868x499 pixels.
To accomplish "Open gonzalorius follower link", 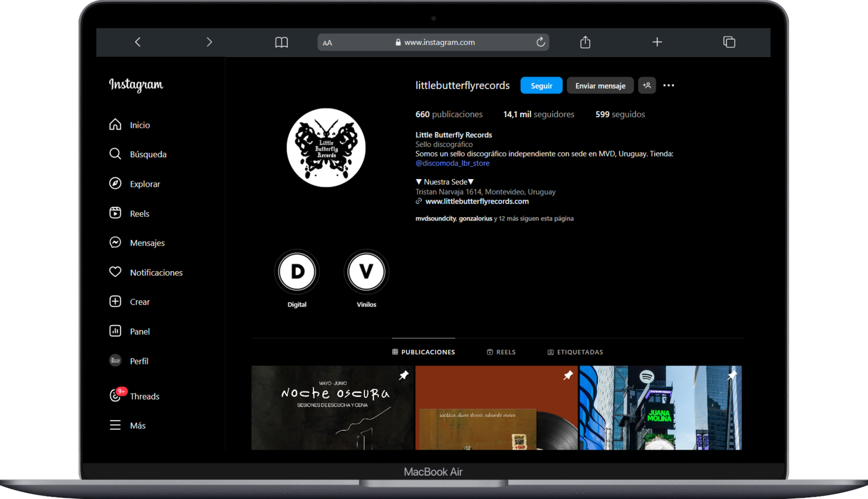I will (x=475, y=218).
